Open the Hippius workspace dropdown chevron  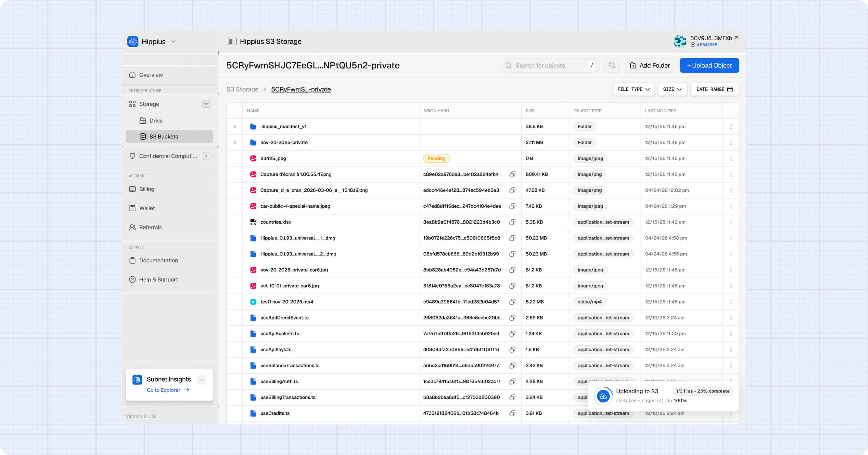click(x=174, y=42)
